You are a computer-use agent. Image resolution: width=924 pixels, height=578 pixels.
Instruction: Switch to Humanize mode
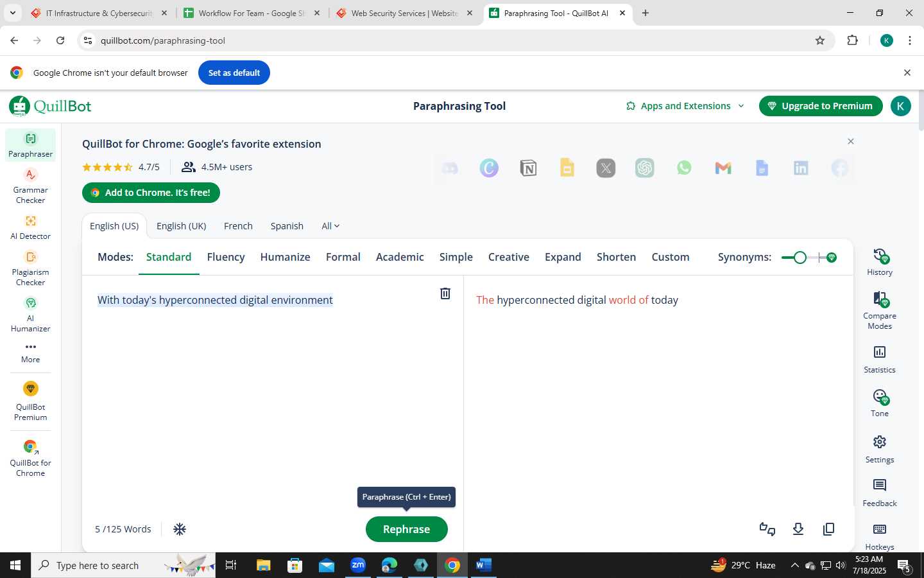[x=285, y=257]
